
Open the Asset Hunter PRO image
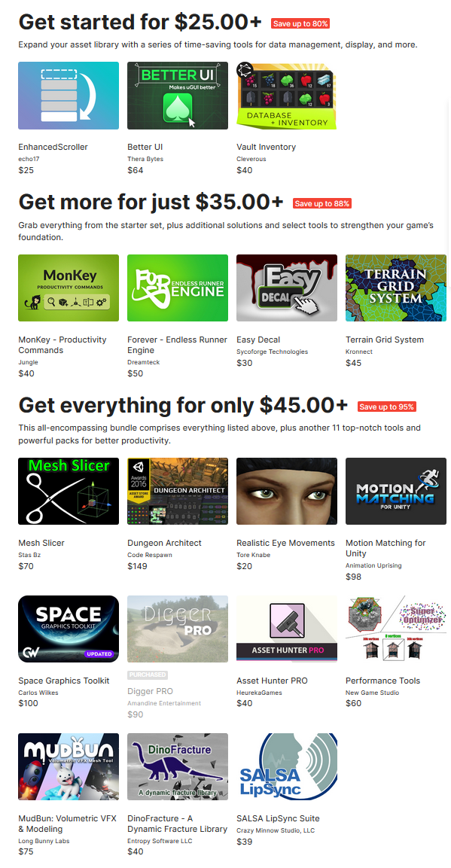click(x=287, y=629)
